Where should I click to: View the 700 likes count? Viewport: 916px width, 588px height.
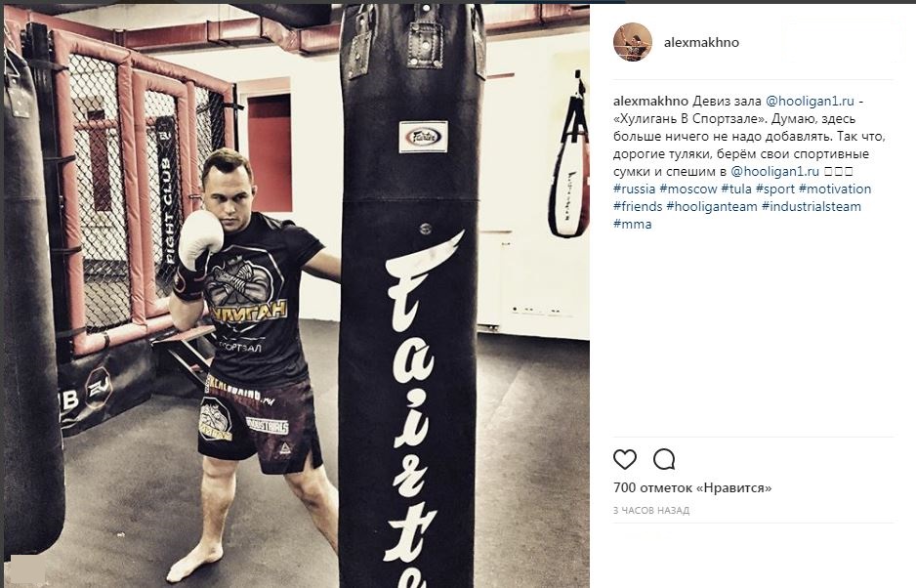coord(692,487)
